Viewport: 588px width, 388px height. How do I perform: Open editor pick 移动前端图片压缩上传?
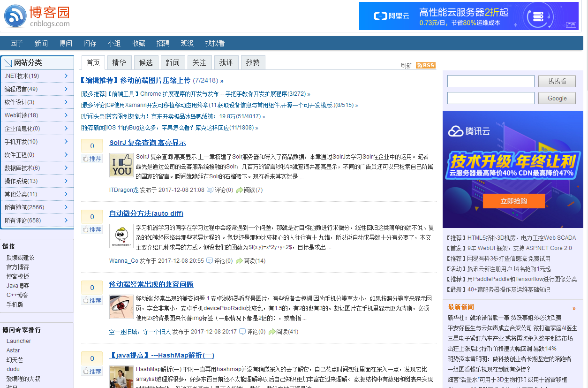[x=155, y=80]
